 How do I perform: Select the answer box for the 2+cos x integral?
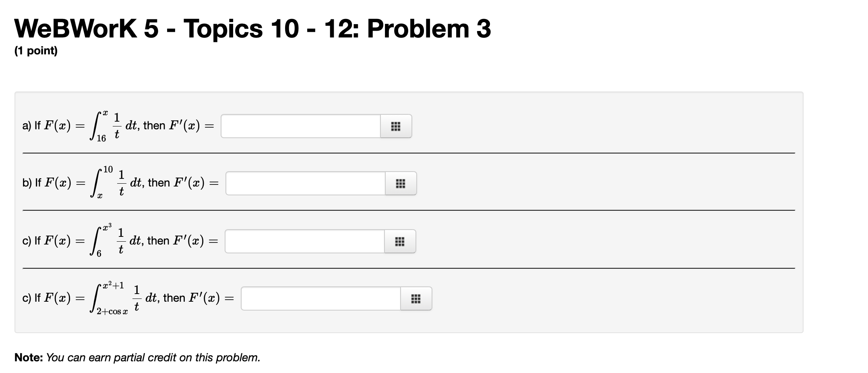click(320, 298)
